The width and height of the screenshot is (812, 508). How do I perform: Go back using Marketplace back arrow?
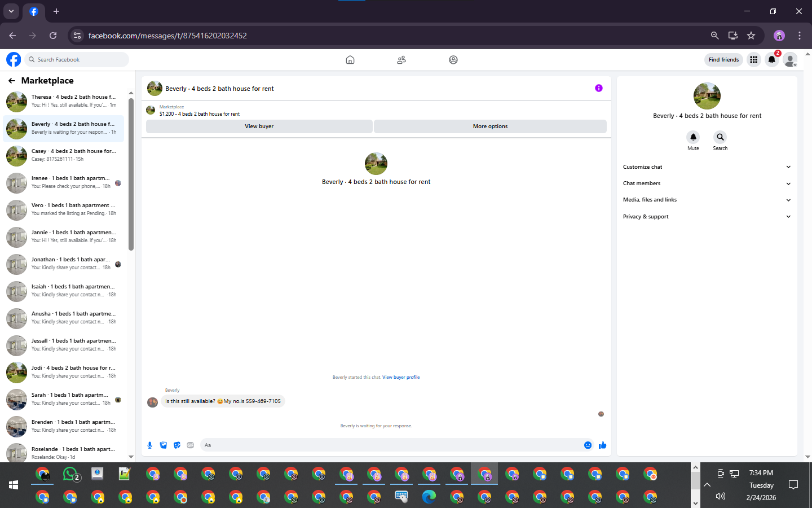(x=12, y=81)
